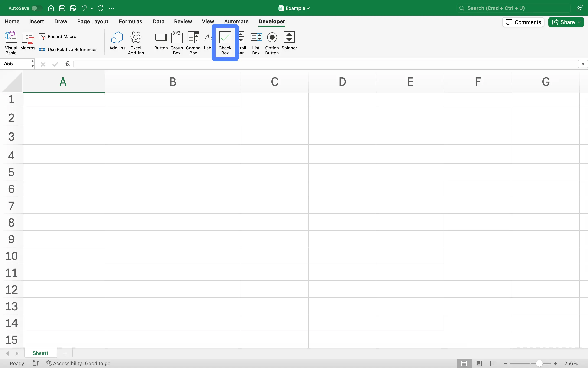Click the Redo icon

coord(100,8)
